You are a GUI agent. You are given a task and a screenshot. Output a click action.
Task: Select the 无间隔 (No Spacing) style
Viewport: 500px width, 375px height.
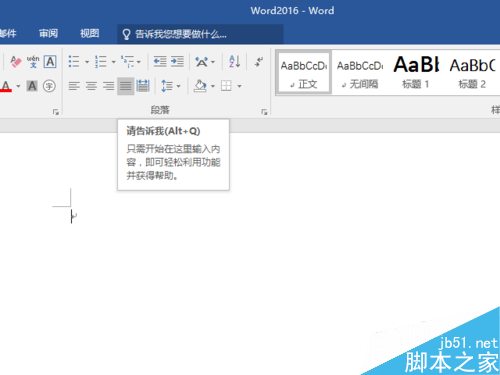360,73
